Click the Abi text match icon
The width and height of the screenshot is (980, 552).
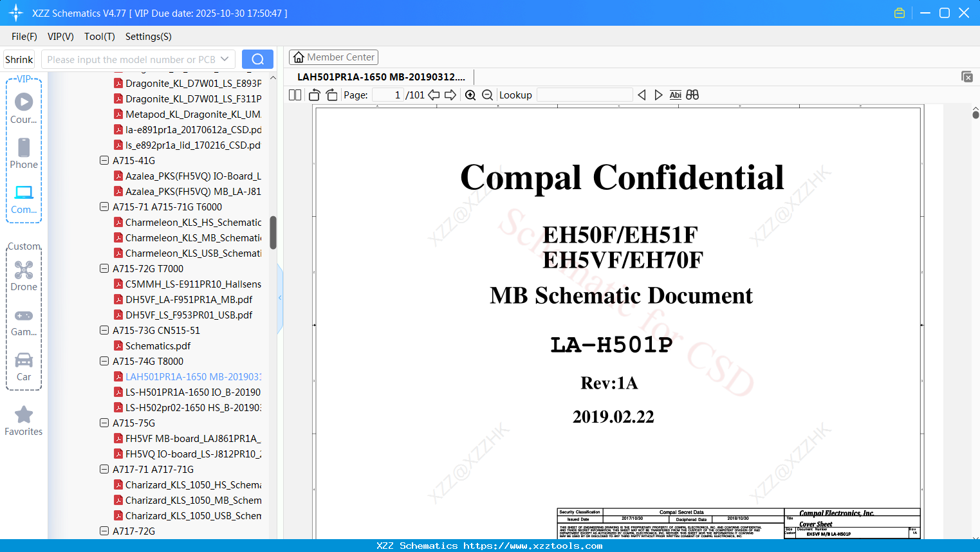click(x=675, y=95)
